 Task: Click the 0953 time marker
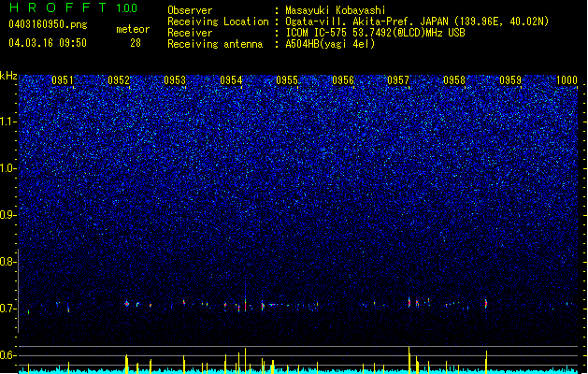pos(175,80)
